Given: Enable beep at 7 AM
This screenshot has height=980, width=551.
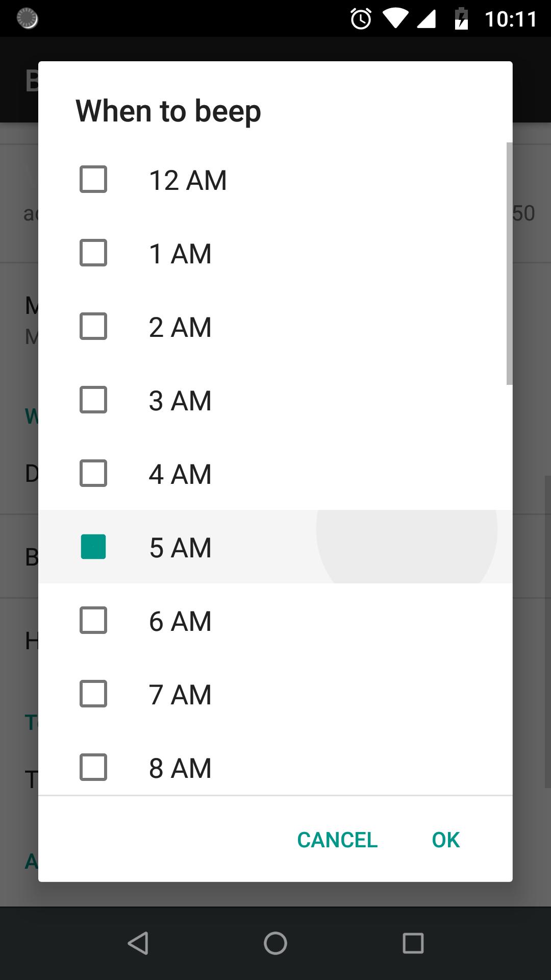Looking at the screenshot, I should 93,694.
